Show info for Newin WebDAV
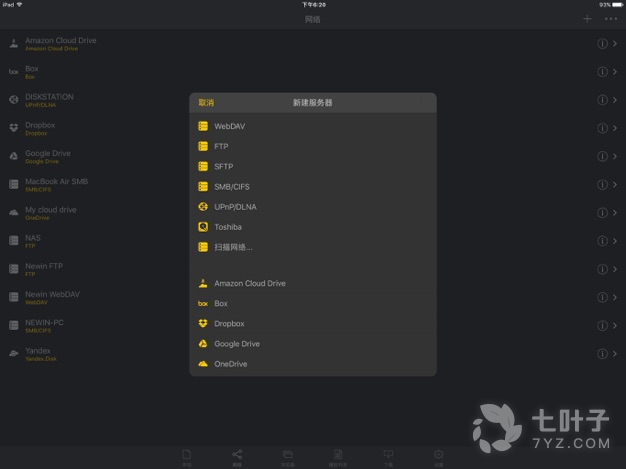This screenshot has width=626, height=469. [x=602, y=297]
